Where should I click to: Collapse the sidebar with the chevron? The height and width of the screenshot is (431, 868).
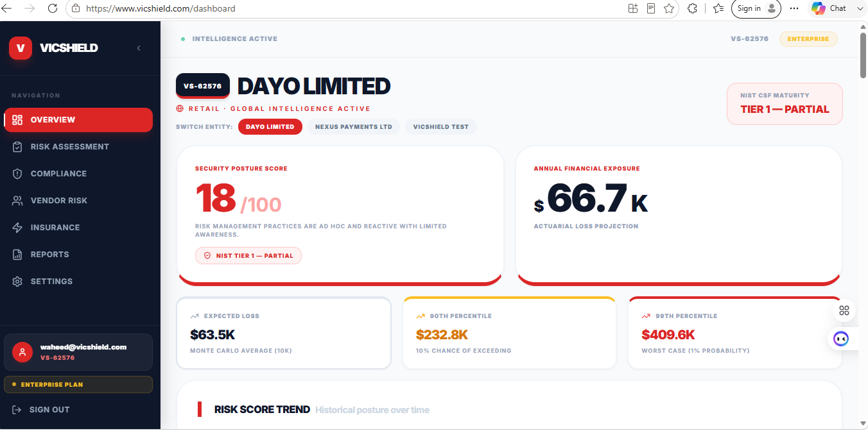pos(139,48)
